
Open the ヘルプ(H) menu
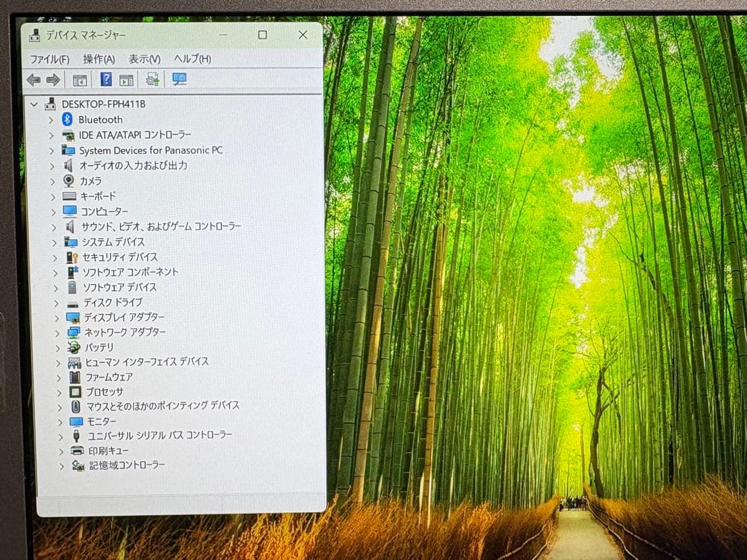point(192,59)
